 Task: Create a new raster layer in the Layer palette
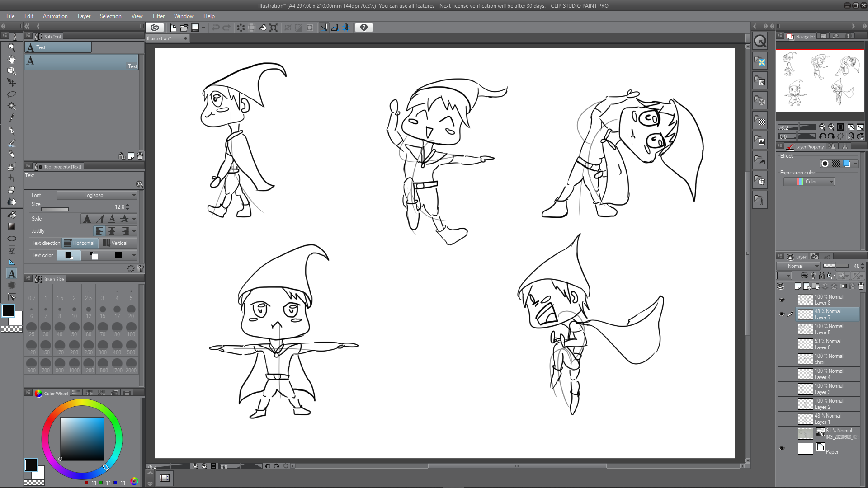[x=797, y=286]
